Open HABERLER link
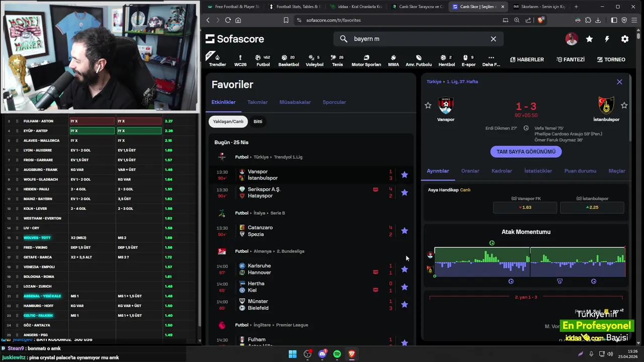This screenshot has width=644, height=362. tap(527, 59)
